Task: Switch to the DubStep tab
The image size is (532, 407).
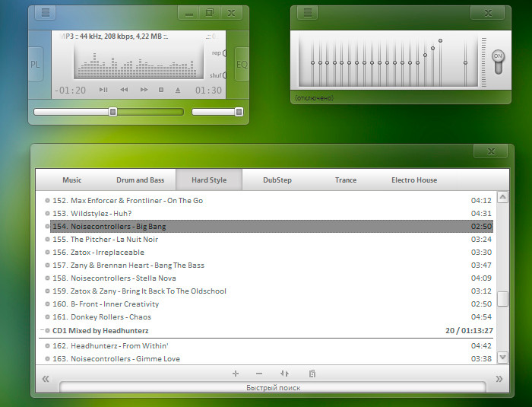Action: [x=277, y=180]
